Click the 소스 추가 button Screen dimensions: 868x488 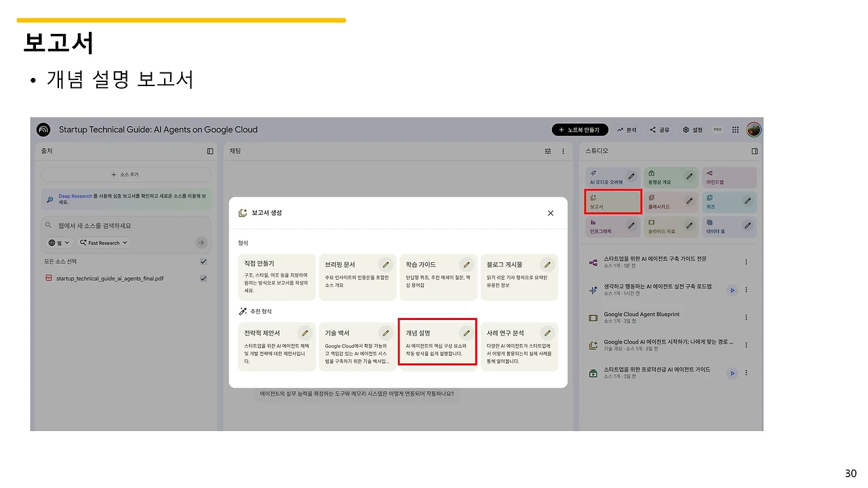tap(125, 174)
